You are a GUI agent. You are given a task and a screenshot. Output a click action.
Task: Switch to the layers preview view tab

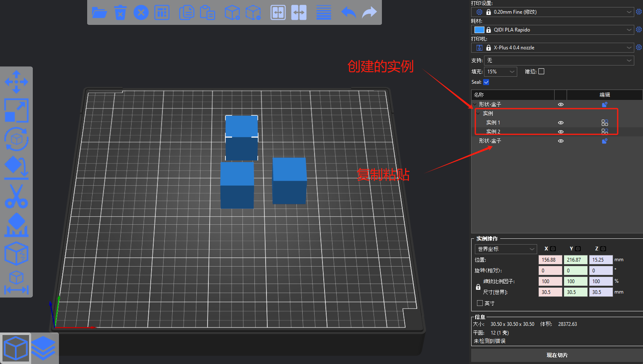coord(43,349)
